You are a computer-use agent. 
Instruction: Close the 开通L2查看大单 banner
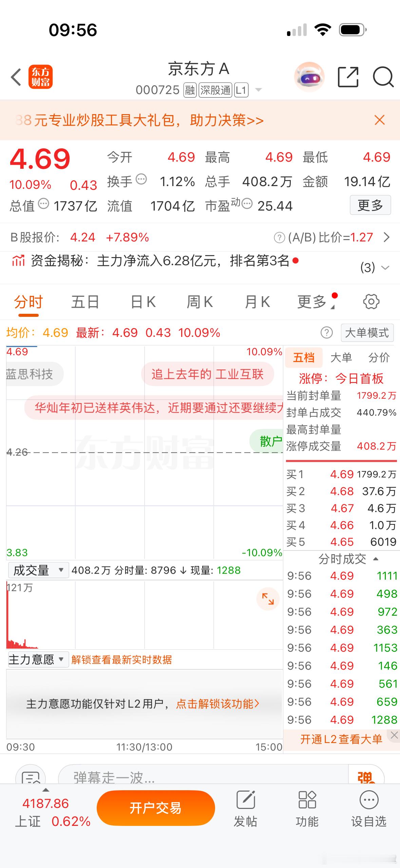click(394, 735)
